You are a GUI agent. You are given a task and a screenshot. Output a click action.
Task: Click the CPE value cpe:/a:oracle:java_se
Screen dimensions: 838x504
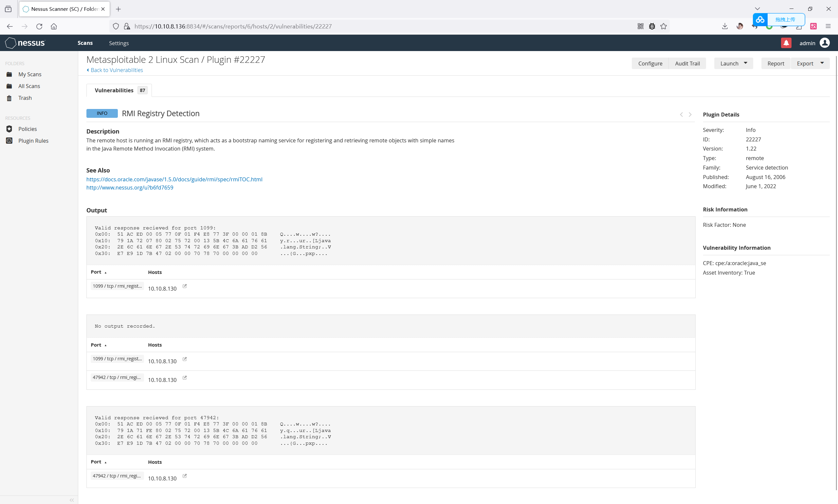click(740, 263)
